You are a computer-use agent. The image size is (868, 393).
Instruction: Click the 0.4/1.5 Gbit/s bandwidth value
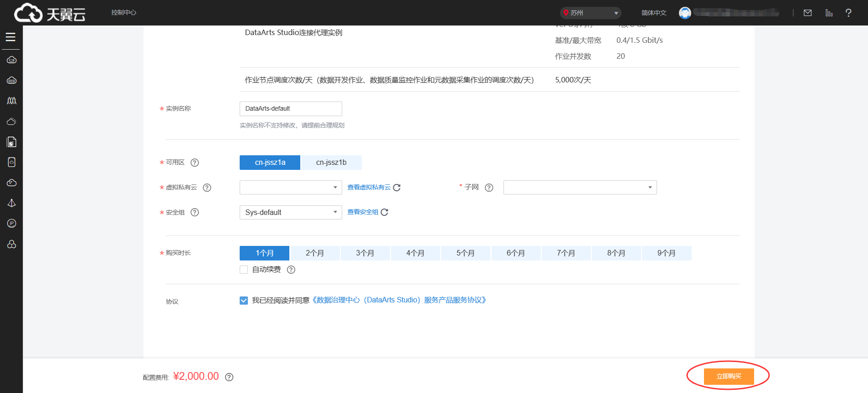click(x=639, y=41)
